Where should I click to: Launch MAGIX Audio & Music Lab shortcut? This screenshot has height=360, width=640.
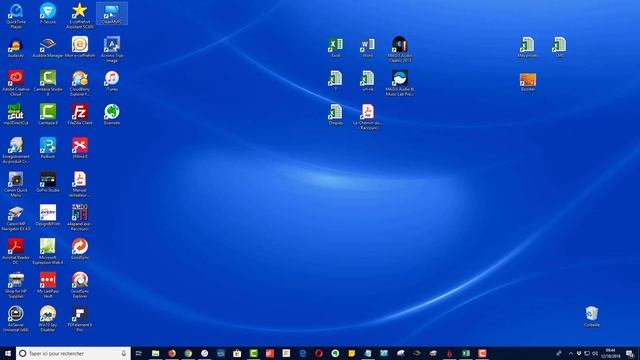point(400,83)
